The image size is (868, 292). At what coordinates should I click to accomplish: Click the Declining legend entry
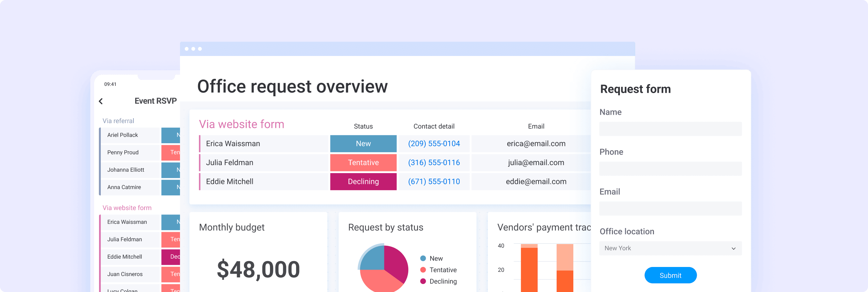pyautogui.click(x=439, y=281)
